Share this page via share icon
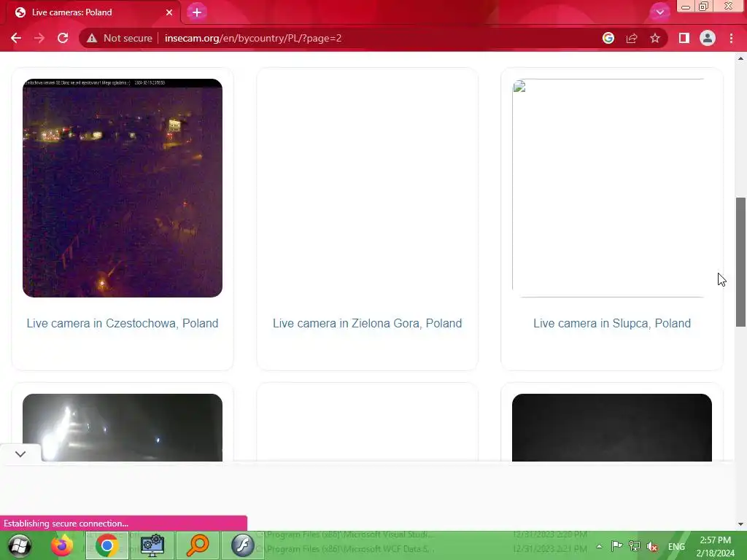Image resolution: width=747 pixels, height=560 pixels. pyautogui.click(x=632, y=38)
